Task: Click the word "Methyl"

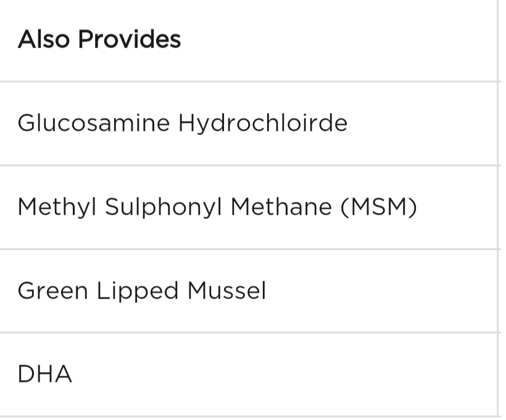Action: click(57, 207)
